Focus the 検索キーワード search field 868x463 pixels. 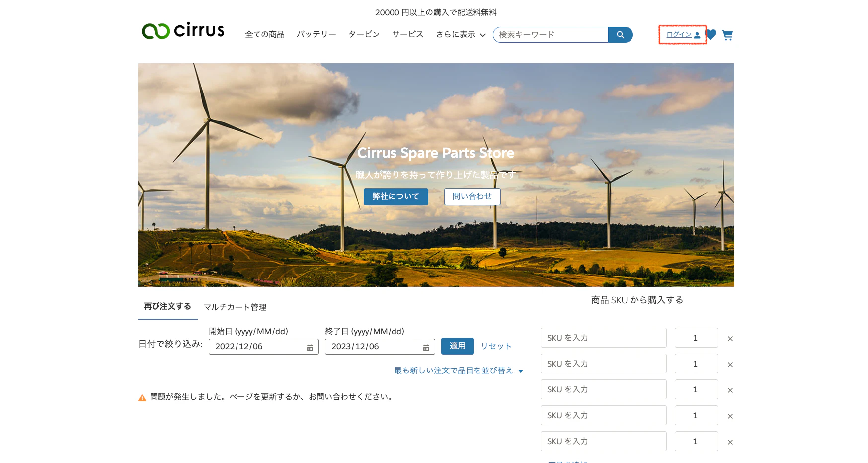pyautogui.click(x=551, y=35)
